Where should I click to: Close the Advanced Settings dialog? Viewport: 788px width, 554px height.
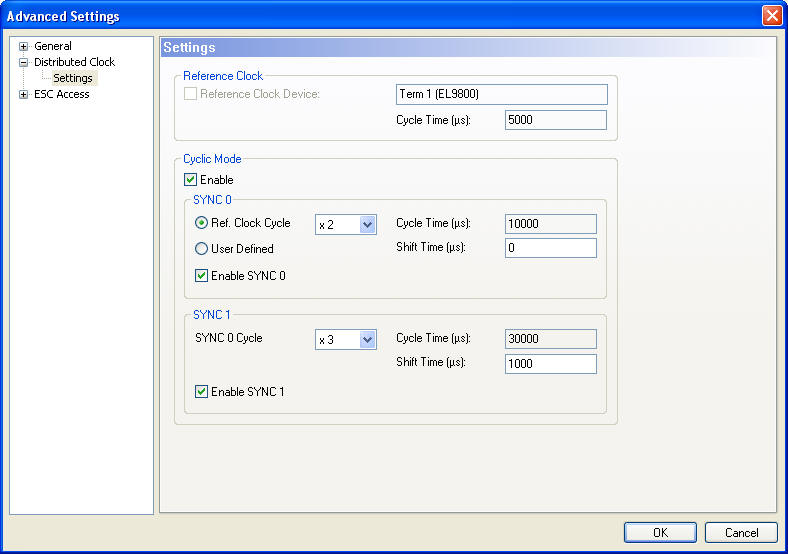pos(772,16)
